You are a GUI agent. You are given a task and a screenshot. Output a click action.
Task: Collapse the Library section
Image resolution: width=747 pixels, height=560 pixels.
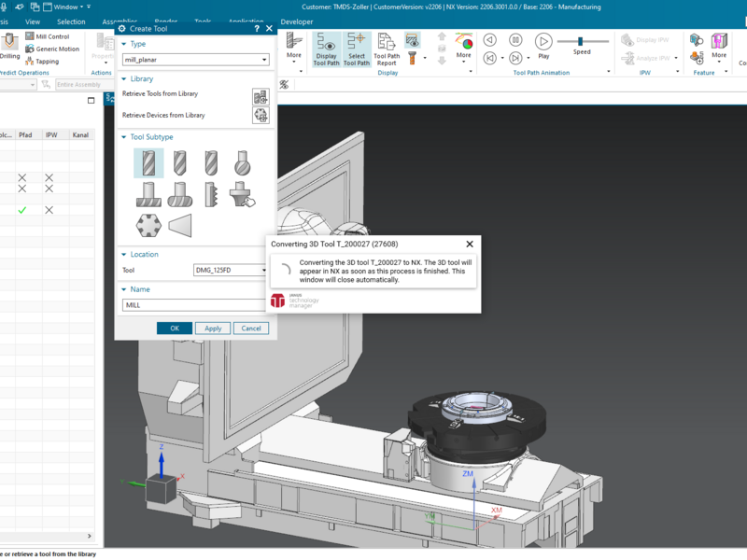(124, 78)
